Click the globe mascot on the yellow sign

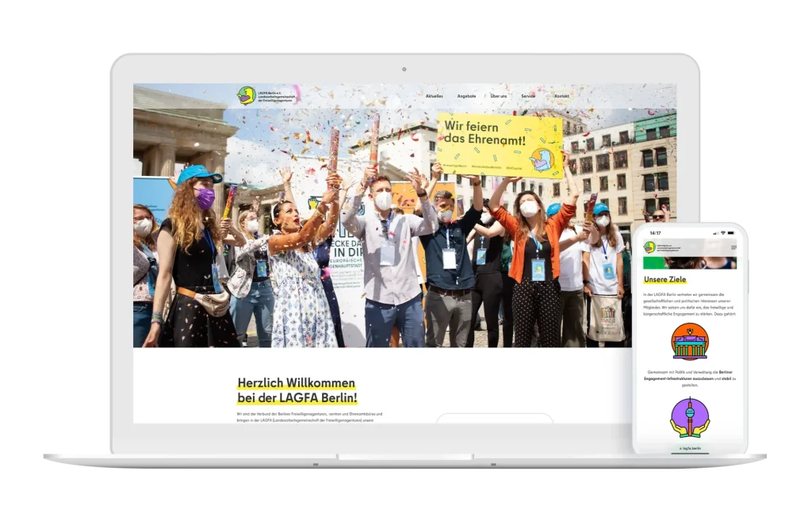542,159
